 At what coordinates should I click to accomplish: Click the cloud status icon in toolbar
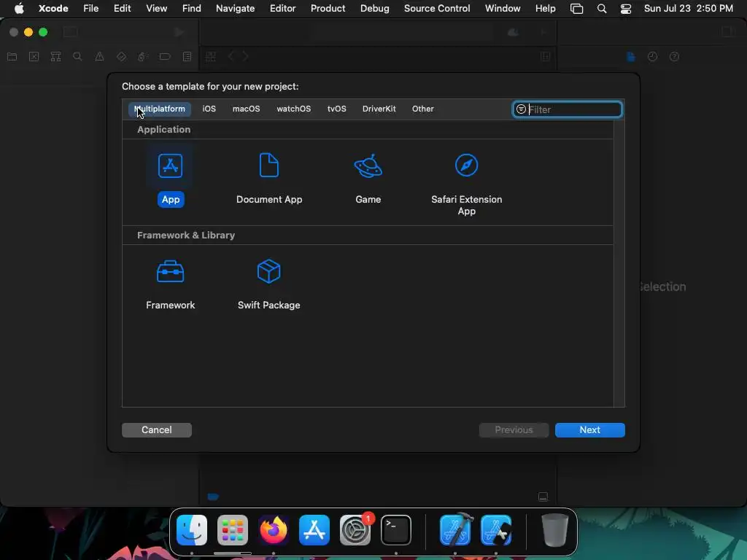(x=513, y=32)
